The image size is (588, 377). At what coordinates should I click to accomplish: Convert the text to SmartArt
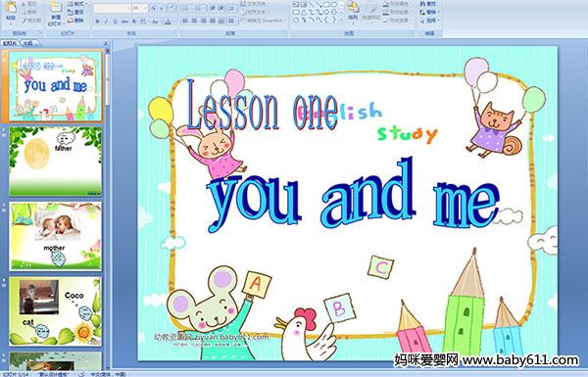263,21
